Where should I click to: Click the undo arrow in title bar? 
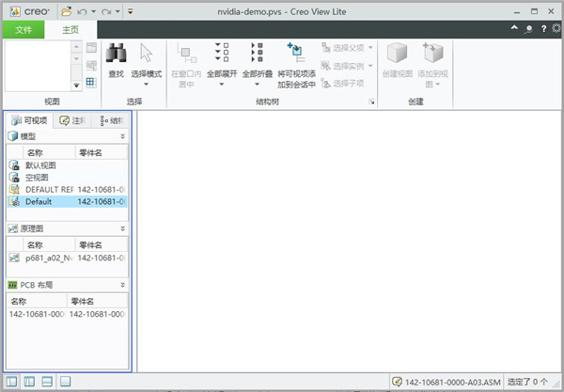click(84, 9)
